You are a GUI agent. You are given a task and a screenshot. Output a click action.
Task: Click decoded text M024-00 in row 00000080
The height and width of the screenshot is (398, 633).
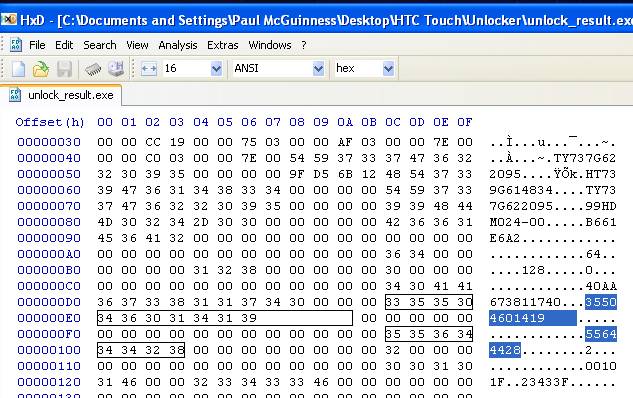(x=517, y=222)
